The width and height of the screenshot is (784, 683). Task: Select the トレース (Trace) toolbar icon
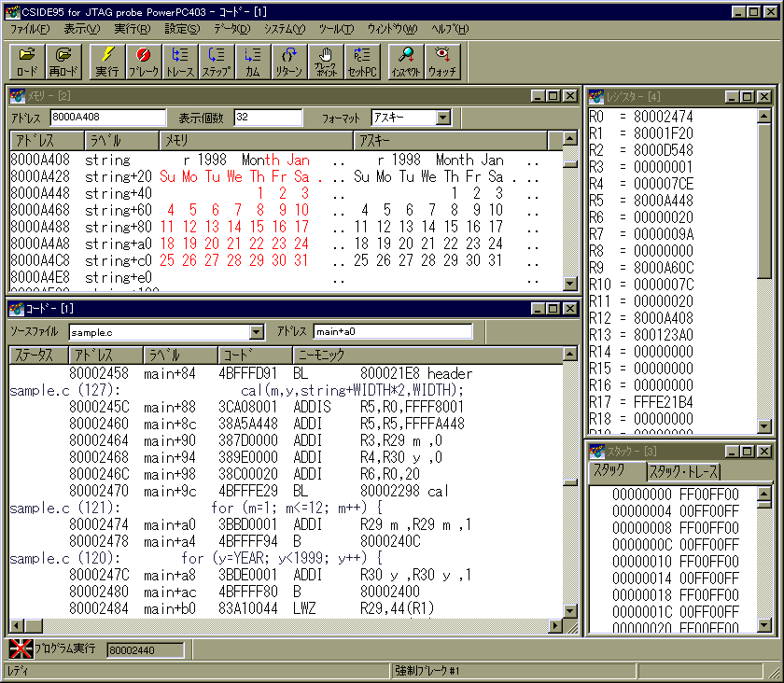coord(181,62)
